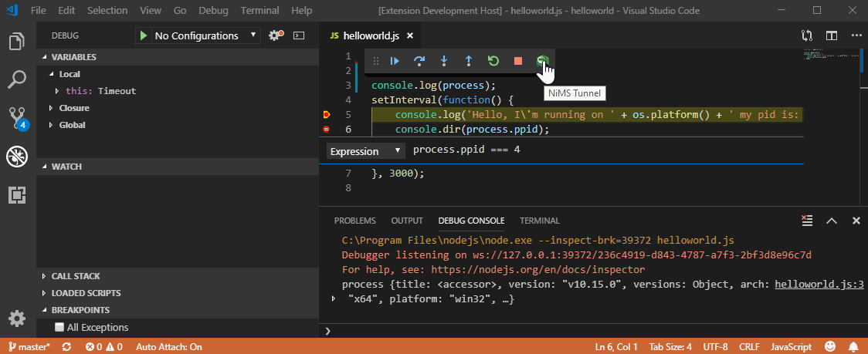This screenshot has width=868, height=354.
Task: Open the editor More Actions ellipsis
Action: (856, 35)
